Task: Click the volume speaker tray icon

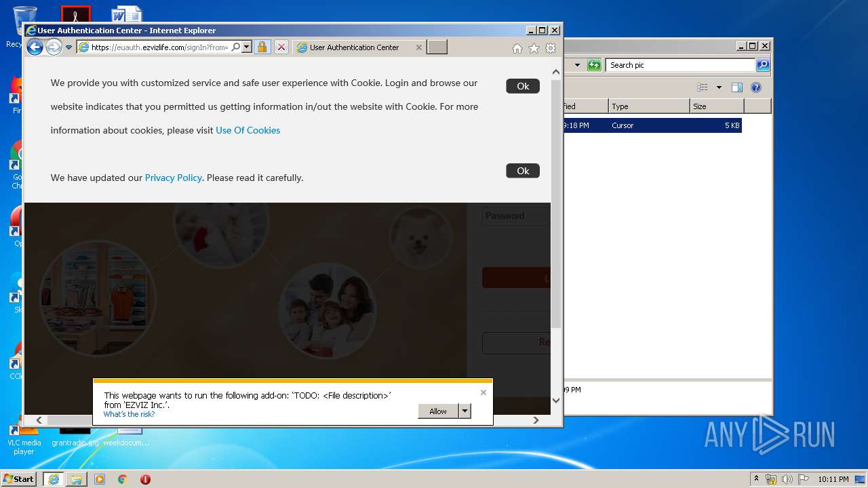Action: coord(787,479)
